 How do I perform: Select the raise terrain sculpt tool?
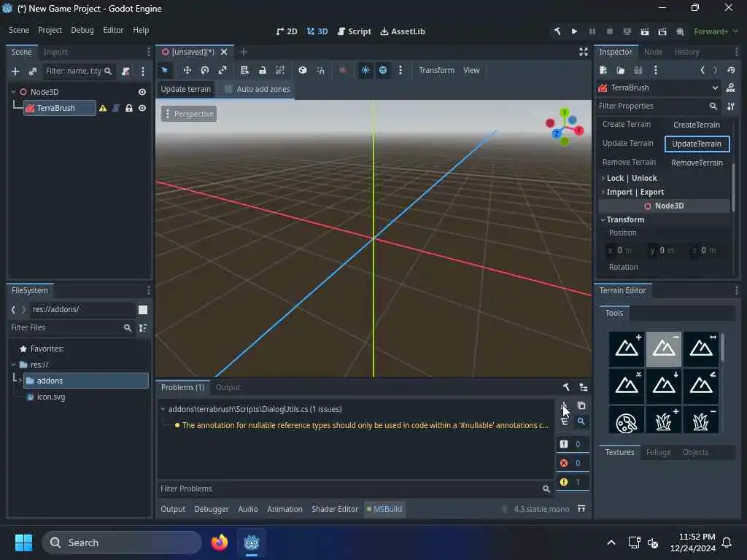pos(627,349)
